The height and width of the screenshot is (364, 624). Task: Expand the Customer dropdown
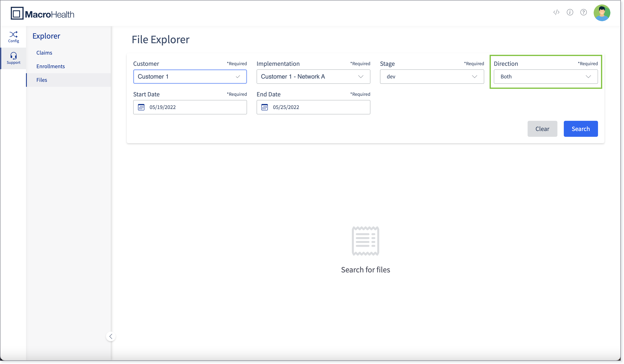[x=190, y=77]
